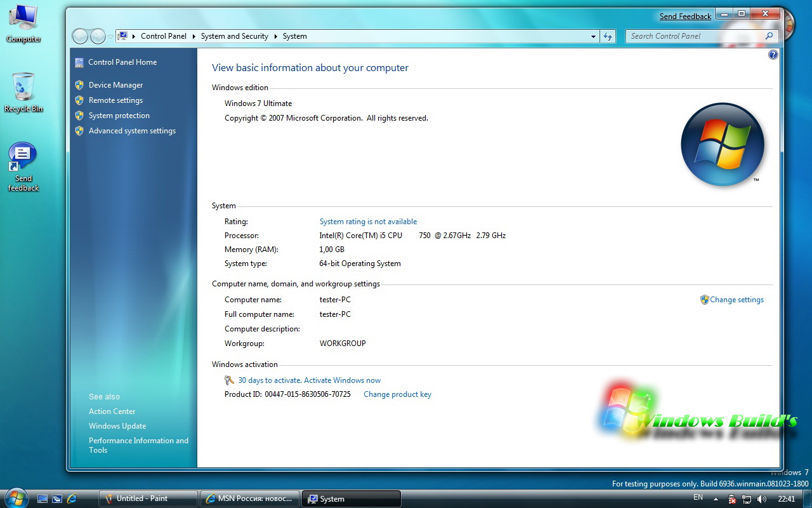The width and height of the screenshot is (812, 508).
Task: Open the recent pages dropdown arrow
Action: pos(110,37)
